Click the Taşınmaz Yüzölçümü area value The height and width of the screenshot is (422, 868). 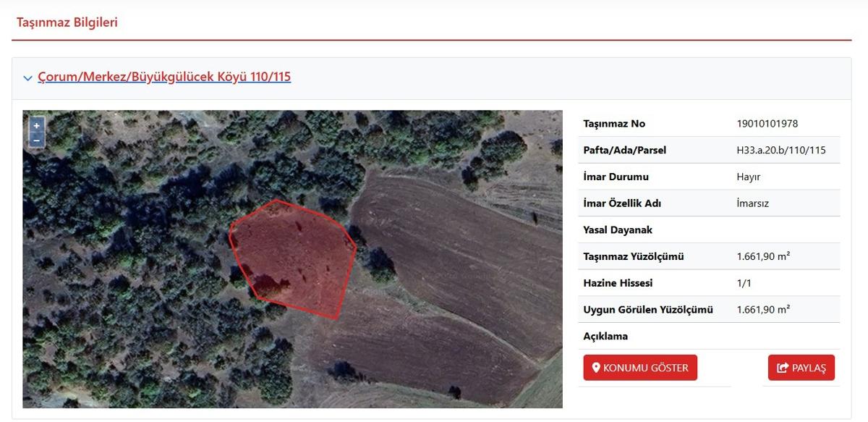(762, 256)
